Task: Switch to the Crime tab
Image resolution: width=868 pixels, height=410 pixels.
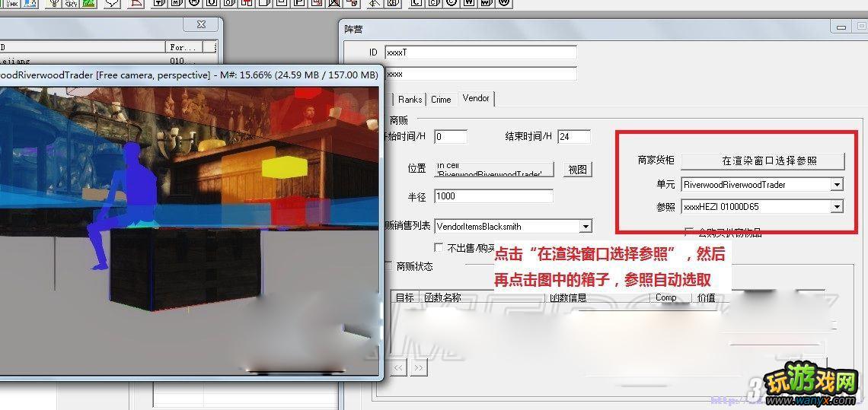Action: click(441, 100)
